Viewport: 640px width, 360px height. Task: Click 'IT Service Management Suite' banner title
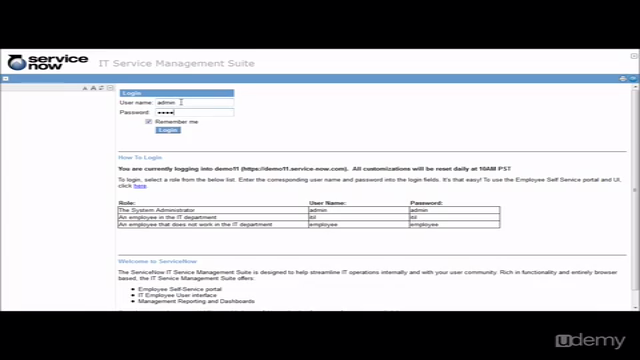click(177, 63)
